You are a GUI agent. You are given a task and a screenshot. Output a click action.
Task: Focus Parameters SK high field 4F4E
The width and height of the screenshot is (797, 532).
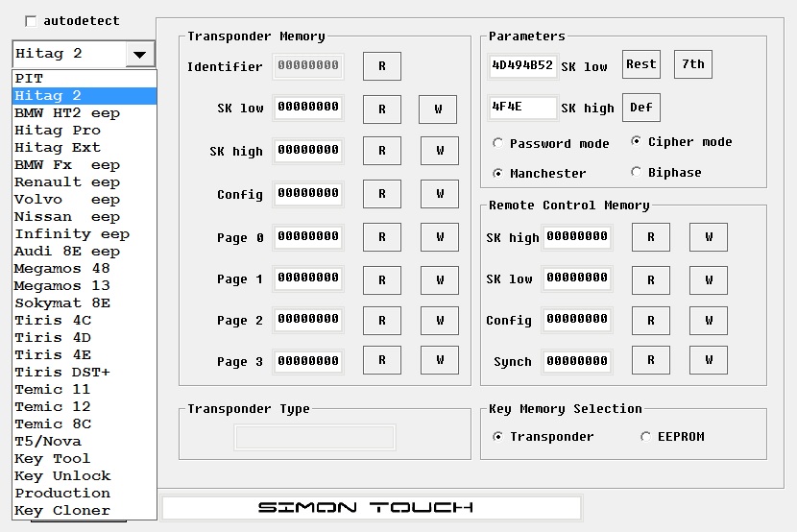(x=522, y=108)
